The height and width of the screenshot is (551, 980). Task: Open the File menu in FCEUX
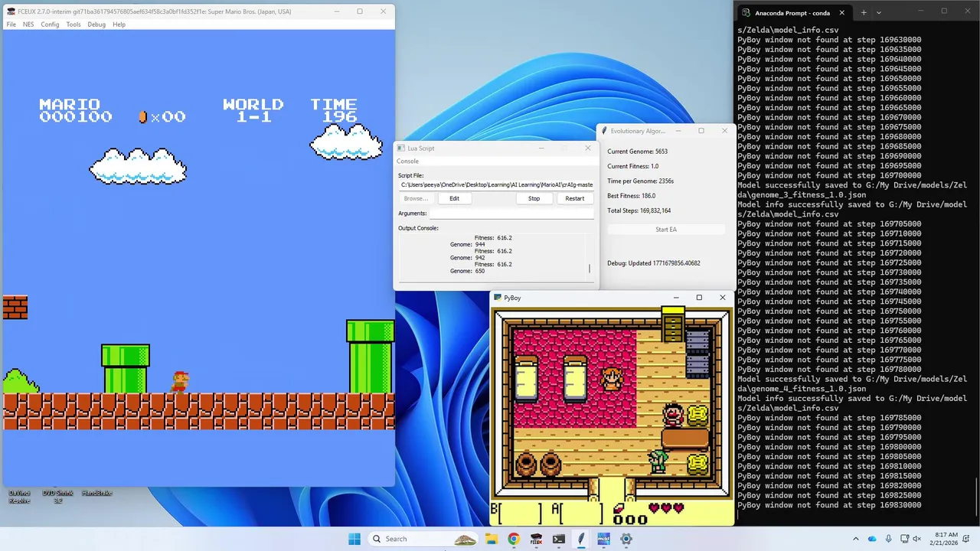pyautogui.click(x=11, y=24)
